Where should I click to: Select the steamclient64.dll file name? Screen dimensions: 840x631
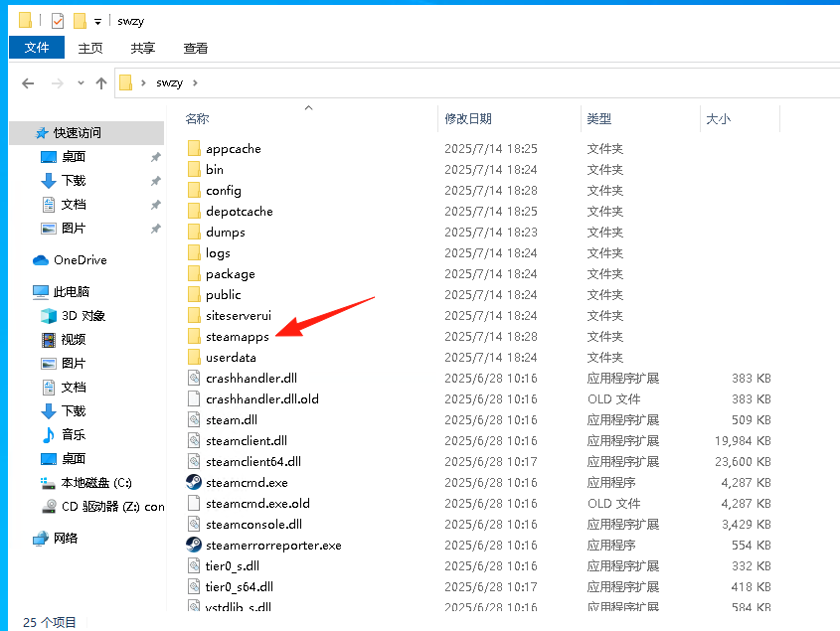click(253, 462)
